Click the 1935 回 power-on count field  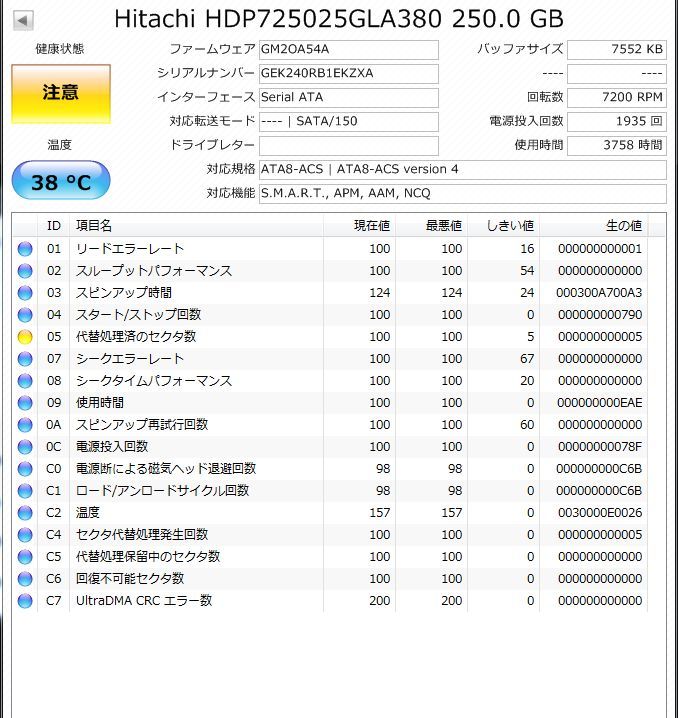(617, 121)
